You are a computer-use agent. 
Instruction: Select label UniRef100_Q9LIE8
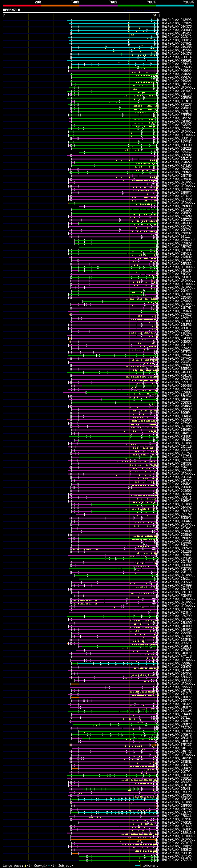click(177, 94)
